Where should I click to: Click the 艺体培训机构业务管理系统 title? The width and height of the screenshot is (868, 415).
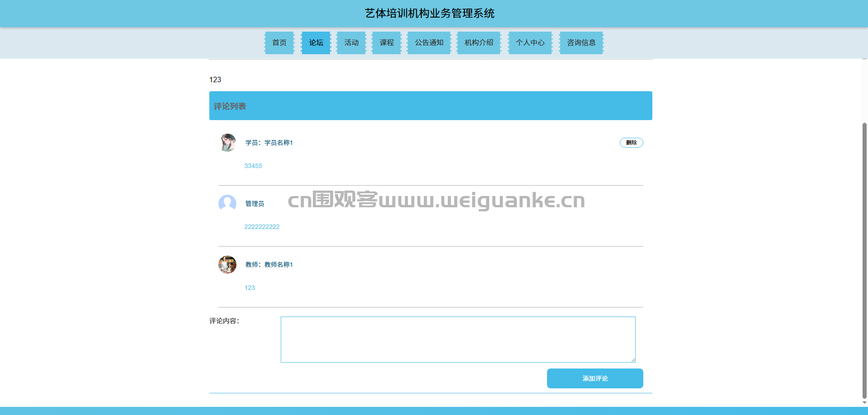429,14
